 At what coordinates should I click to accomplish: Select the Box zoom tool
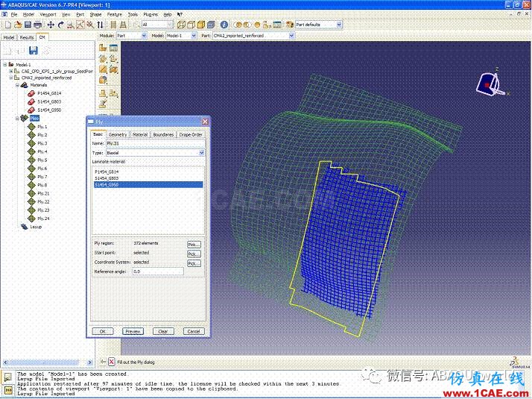(x=80, y=25)
